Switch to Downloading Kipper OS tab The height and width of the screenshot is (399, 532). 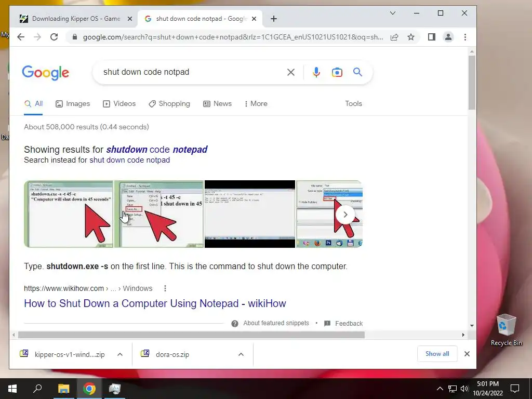[x=76, y=19]
